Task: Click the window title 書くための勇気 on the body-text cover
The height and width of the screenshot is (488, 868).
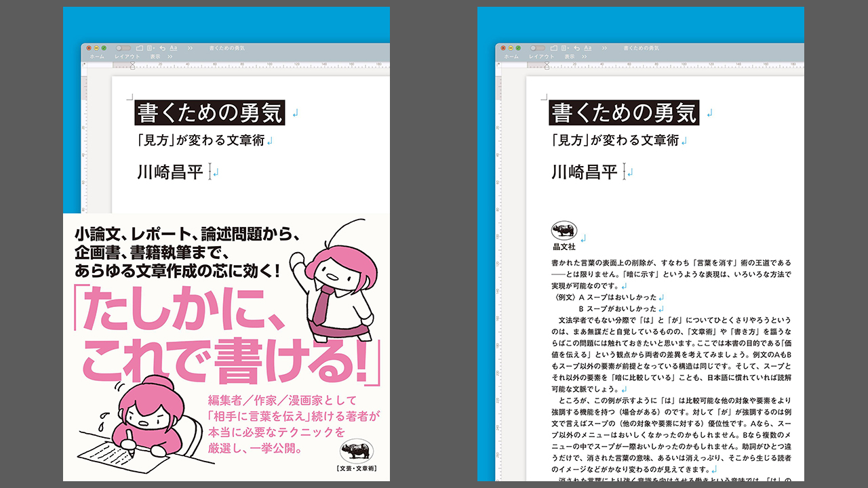Action: point(642,48)
